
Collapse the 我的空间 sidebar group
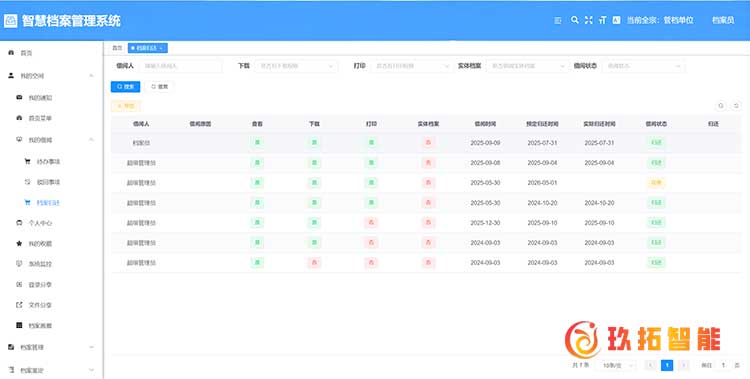(x=91, y=76)
